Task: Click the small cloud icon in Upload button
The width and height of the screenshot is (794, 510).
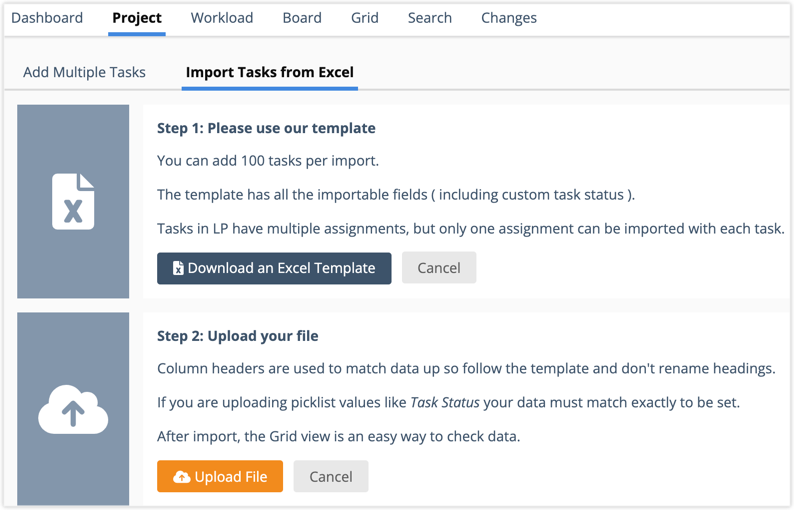Action: pos(181,477)
